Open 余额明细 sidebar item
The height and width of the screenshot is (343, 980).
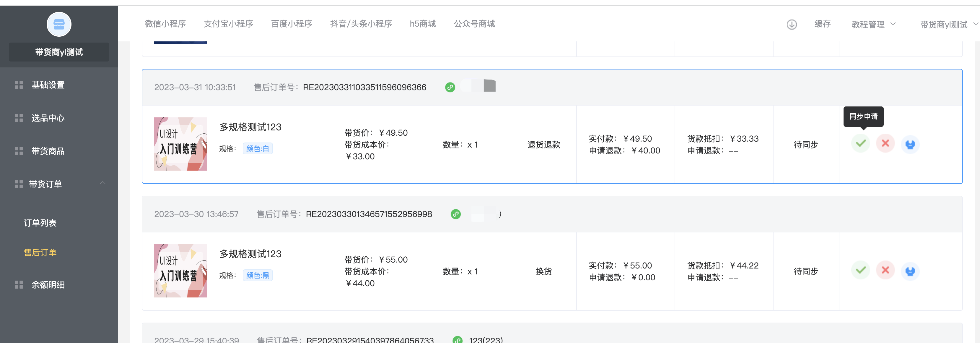[48, 285]
